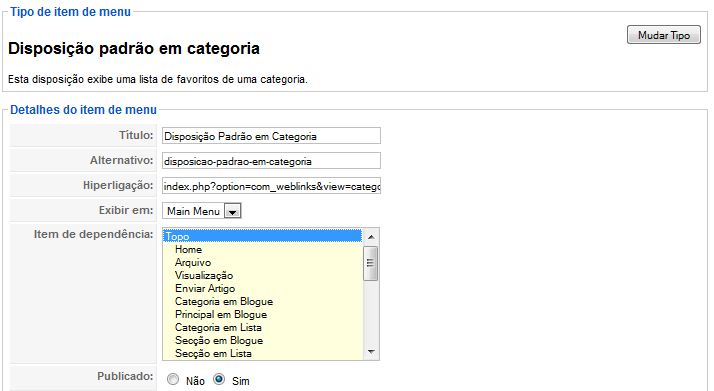Set Publicado to Sim

(219, 379)
